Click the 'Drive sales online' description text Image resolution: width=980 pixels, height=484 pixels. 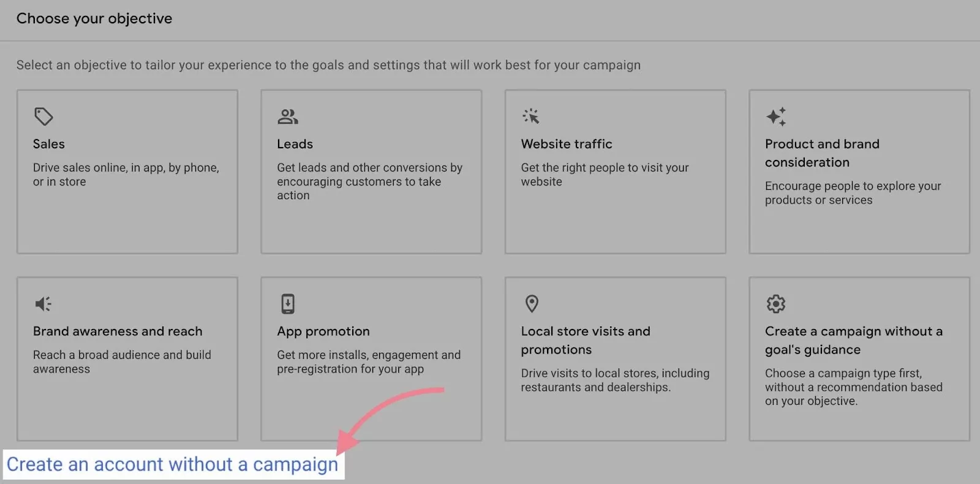[x=126, y=175]
